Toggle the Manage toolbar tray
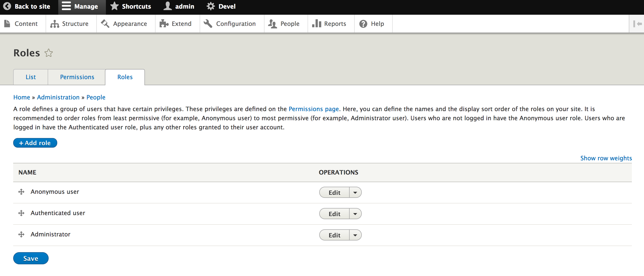This screenshot has height=276, width=644. pyautogui.click(x=80, y=6)
